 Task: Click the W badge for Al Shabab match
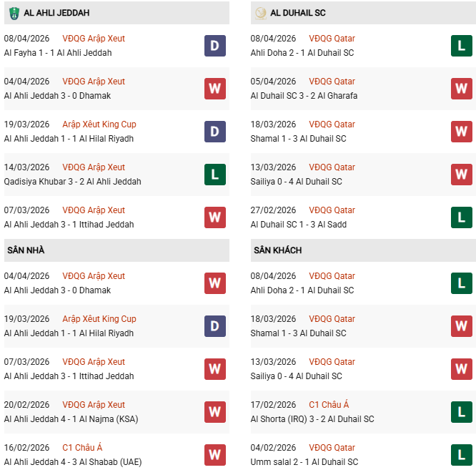coord(214,455)
